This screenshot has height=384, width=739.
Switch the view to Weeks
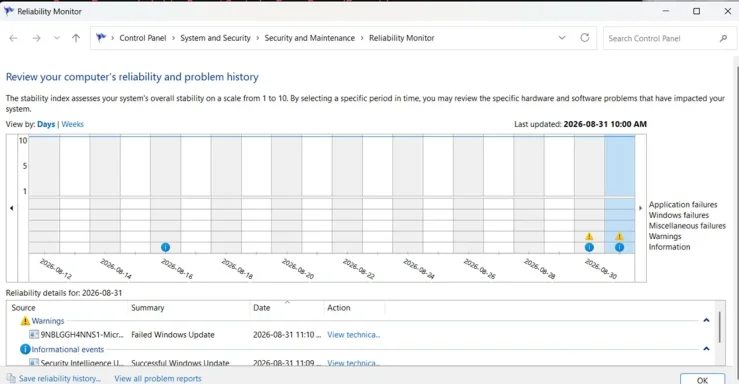[x=73, y=124]
